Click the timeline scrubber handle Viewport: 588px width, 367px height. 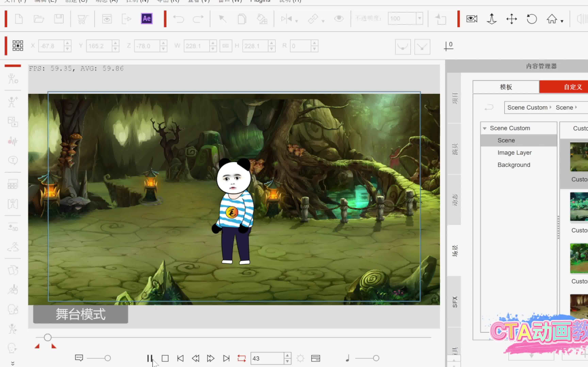point(48,337)
